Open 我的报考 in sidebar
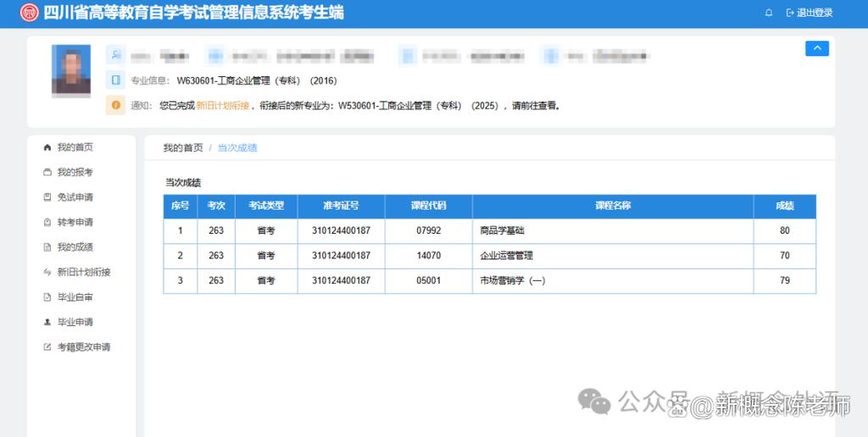Image resolution: width=868 pixels, height=437 pixels. coord(75,172)
